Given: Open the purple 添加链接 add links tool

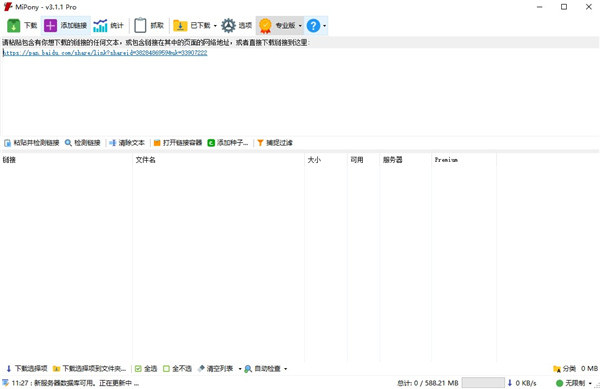Looking at the screenshot, I should tap(51, 26).
